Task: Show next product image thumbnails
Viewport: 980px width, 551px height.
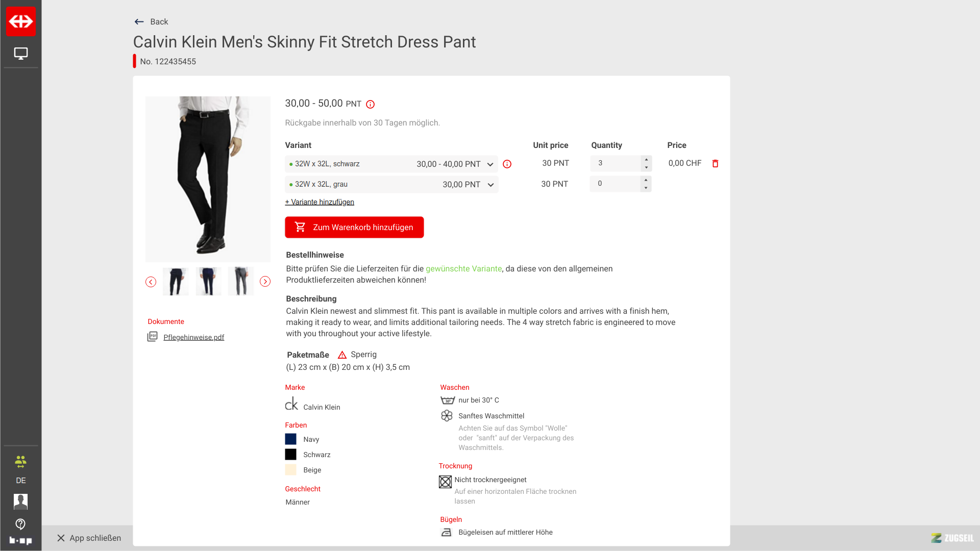Action: [265, 282]
